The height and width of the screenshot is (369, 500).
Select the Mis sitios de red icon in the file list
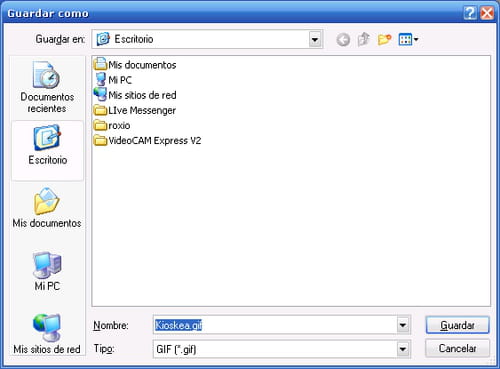100,94
